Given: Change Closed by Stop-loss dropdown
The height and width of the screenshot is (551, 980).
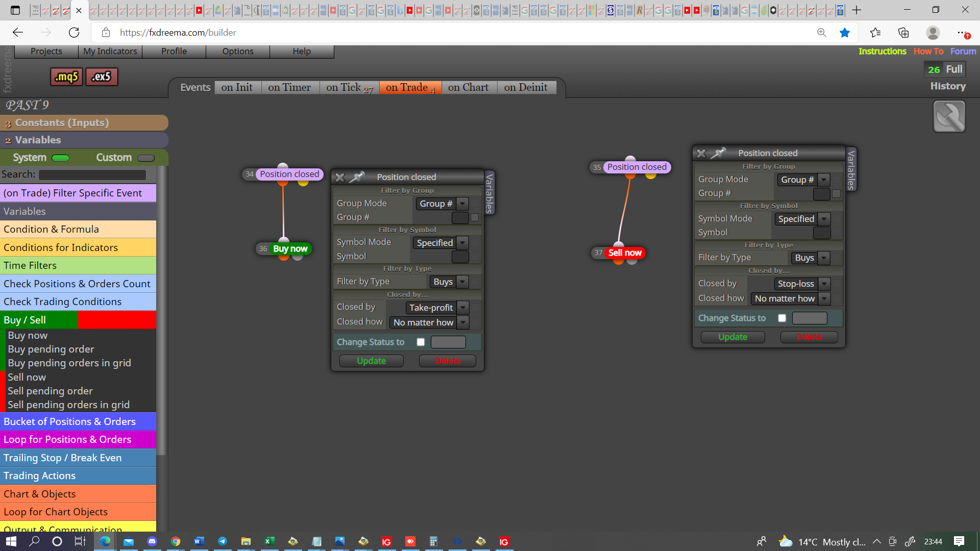Looking at the screenshot, I should click(x=802, y=284).
